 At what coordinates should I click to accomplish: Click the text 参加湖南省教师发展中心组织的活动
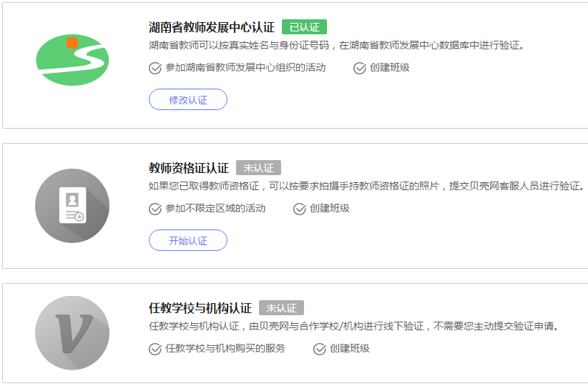pos(245,68)
